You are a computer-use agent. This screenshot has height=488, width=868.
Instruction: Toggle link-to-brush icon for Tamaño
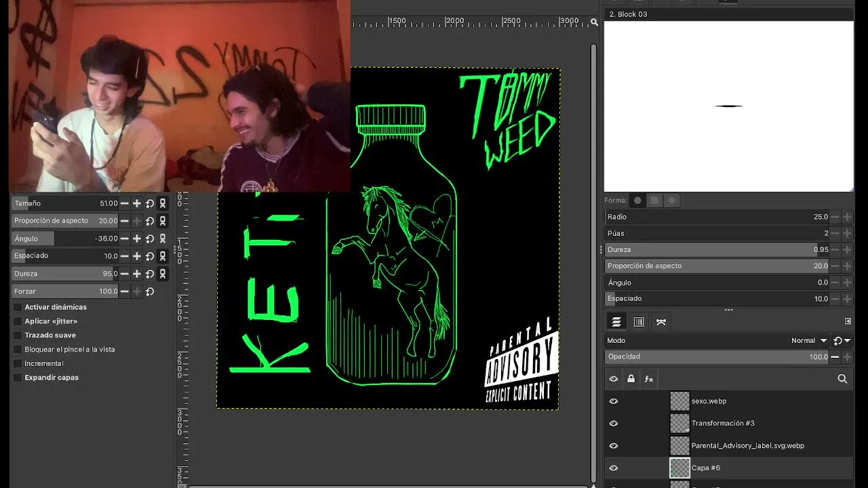(x=163, y=203)
